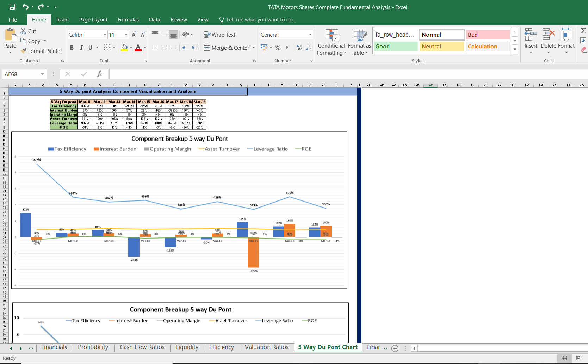Expand the cell styles gallery
Viewport: 588px width, 364px height.
pyautogui.click(x=515, y=50)
